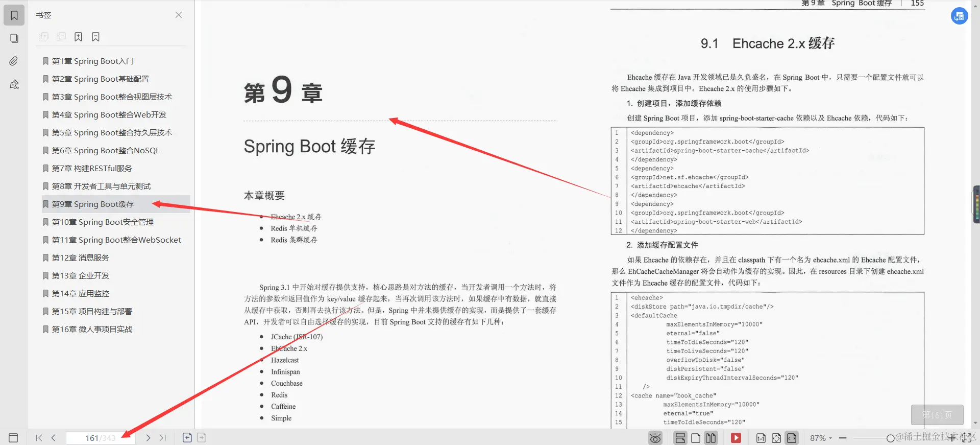Open the bookmarks panel icon in left sidebar
This screenshot has width=980, height=445.
(x=14, y=15)
